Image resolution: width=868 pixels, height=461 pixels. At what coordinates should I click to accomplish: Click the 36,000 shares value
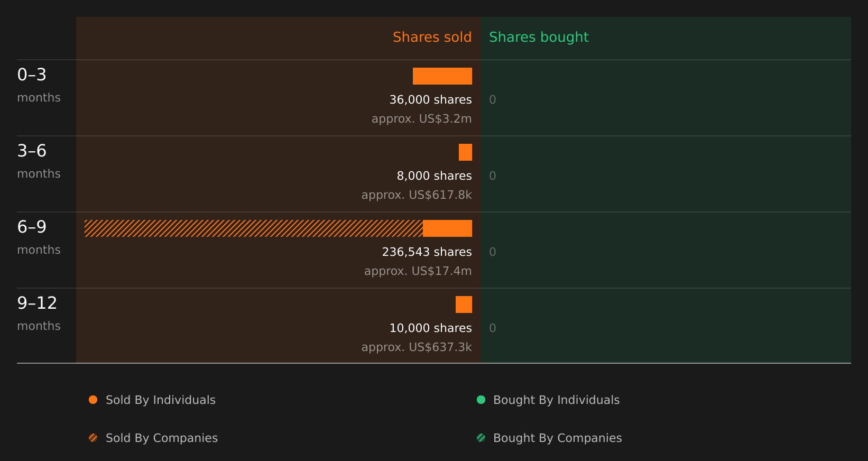point(430,100)
